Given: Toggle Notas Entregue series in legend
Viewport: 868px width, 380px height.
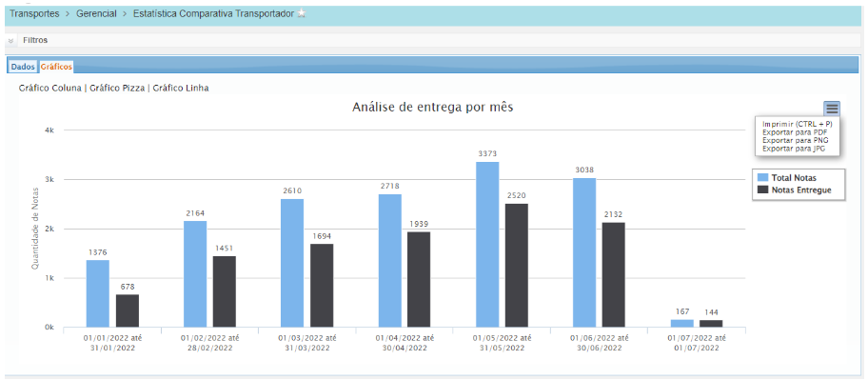Looking at the screenshot, I should 794,190.
